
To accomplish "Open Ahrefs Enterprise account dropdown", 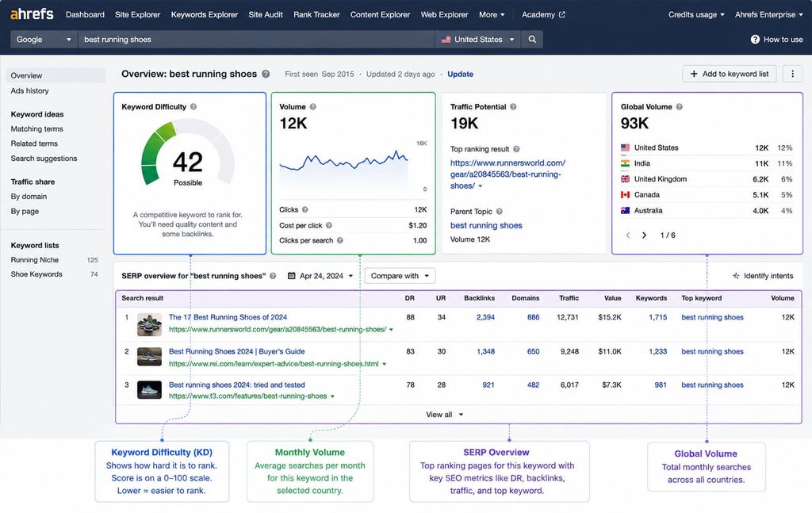I will coord(769,14).
